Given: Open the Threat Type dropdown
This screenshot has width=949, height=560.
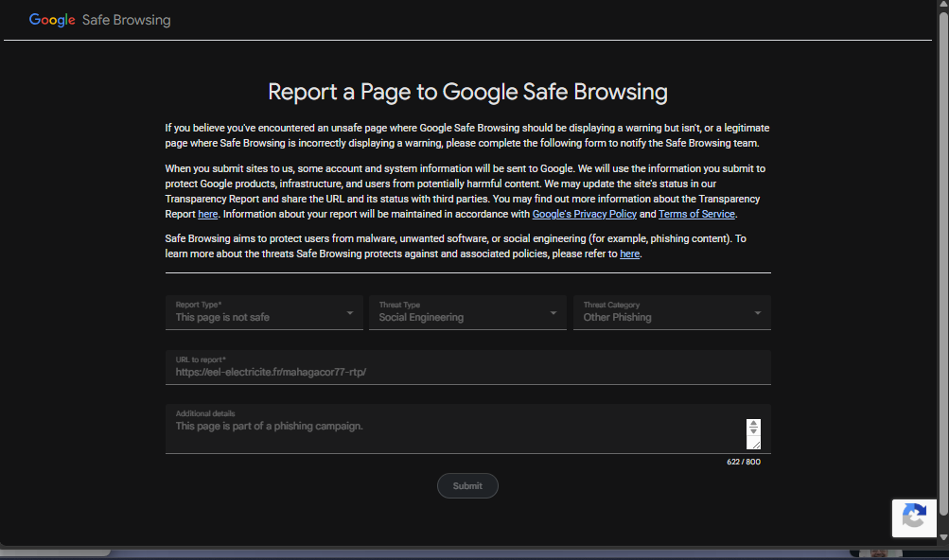Looking at the screenshot, I should [x=467, y=312].
